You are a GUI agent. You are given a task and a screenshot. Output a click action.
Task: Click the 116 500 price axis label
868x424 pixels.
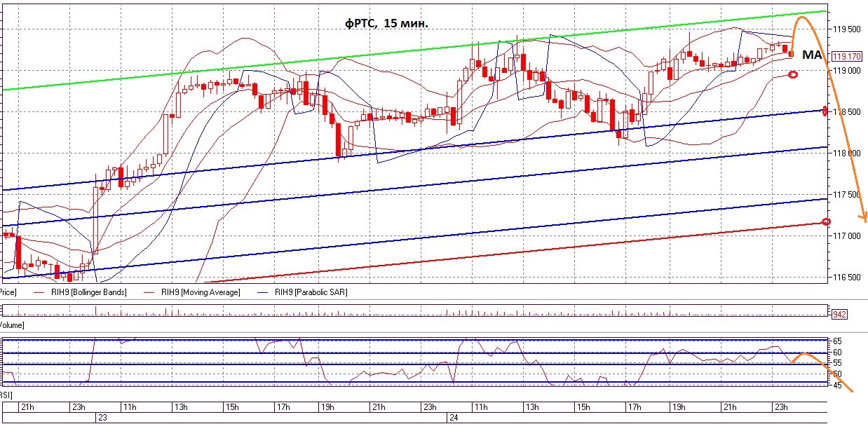tap(846, 278)
